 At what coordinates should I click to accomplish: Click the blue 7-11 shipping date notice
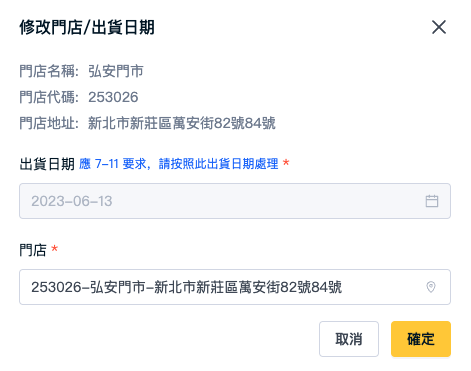point(179,164)
